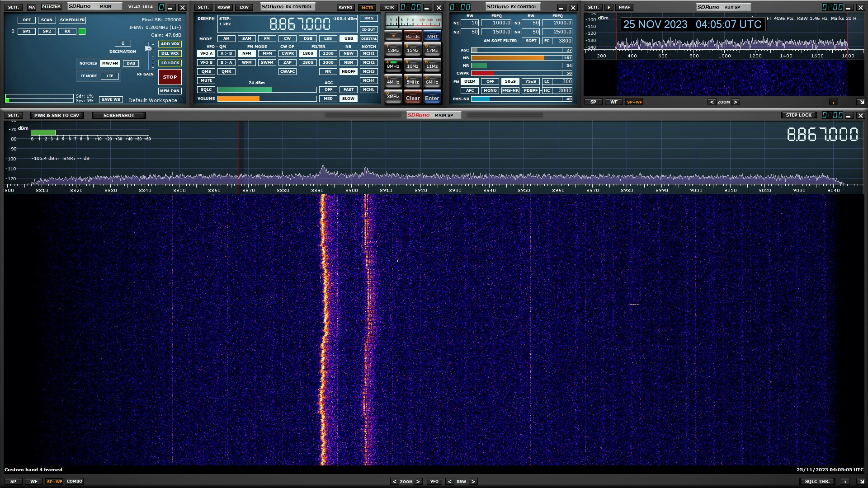868x488 pixels.
Task: Open the PLUGINS menu
Action: (51, 7)
